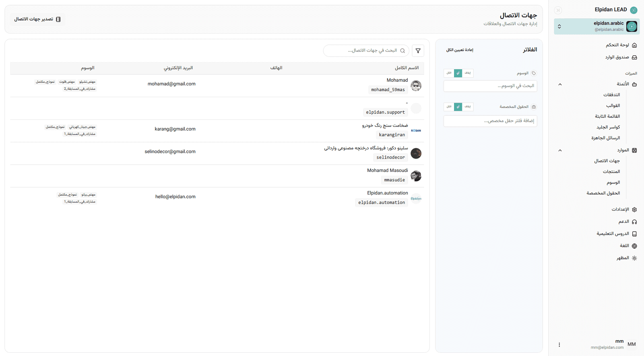Click the تصدير جهات الاتصال button
Viewport: 644px width, 356px height.
click(x=37, y=19)
